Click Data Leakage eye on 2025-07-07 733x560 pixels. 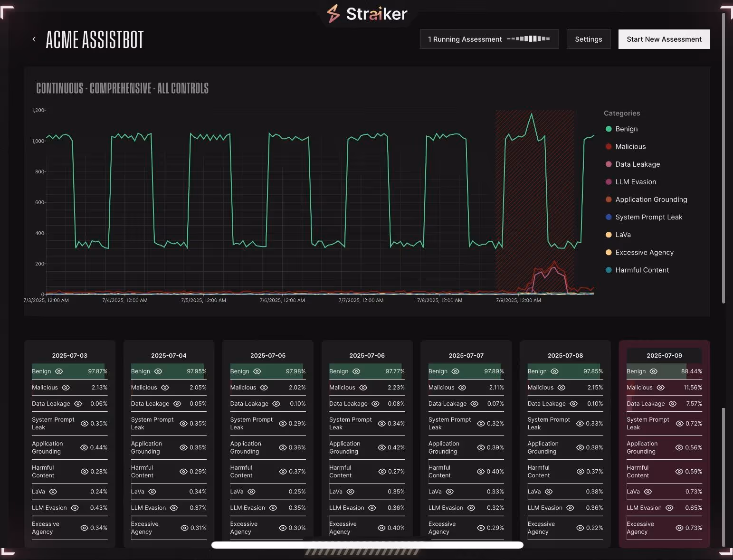[475, 404]
